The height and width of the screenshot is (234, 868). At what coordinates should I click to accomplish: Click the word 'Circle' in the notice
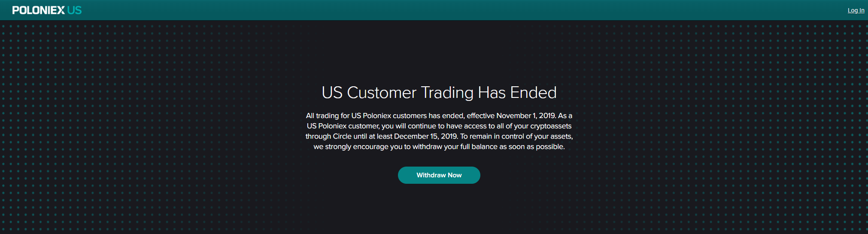(342, 136)
